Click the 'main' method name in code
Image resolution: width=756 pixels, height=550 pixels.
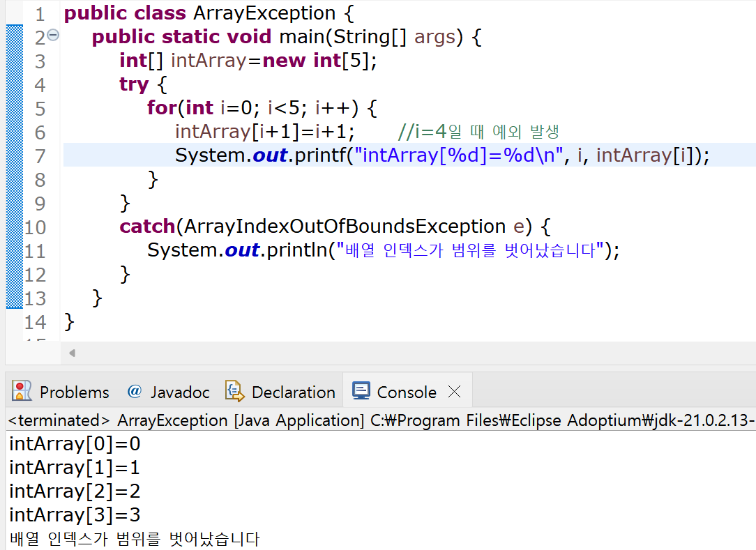tap(302, 37)
